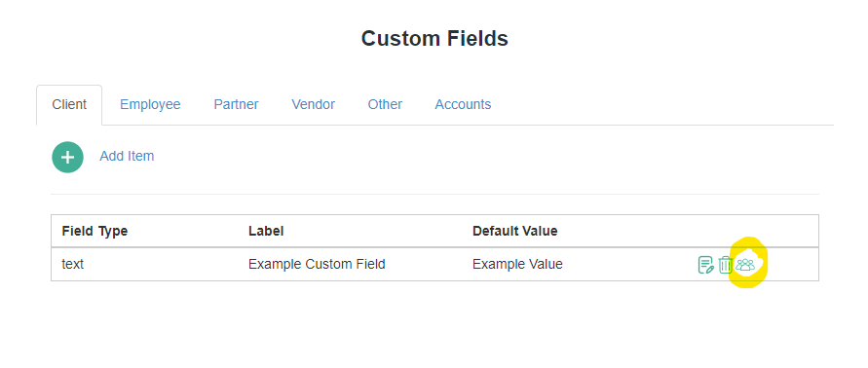The height and width of the screenshot is (368, 868).
Task: Click the highlighted people group icon
Action: click(x=745, y=265)
